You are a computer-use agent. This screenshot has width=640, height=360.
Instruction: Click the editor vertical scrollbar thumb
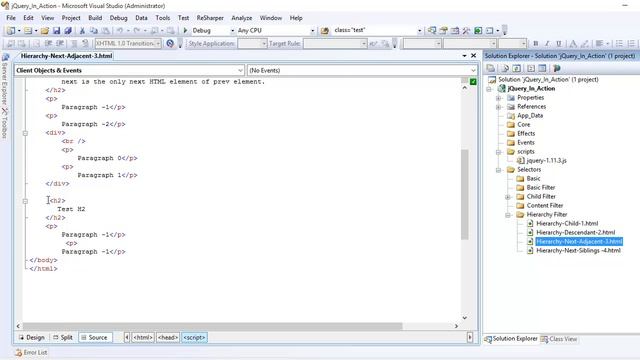pyautogui.click(x=464, y=194)
